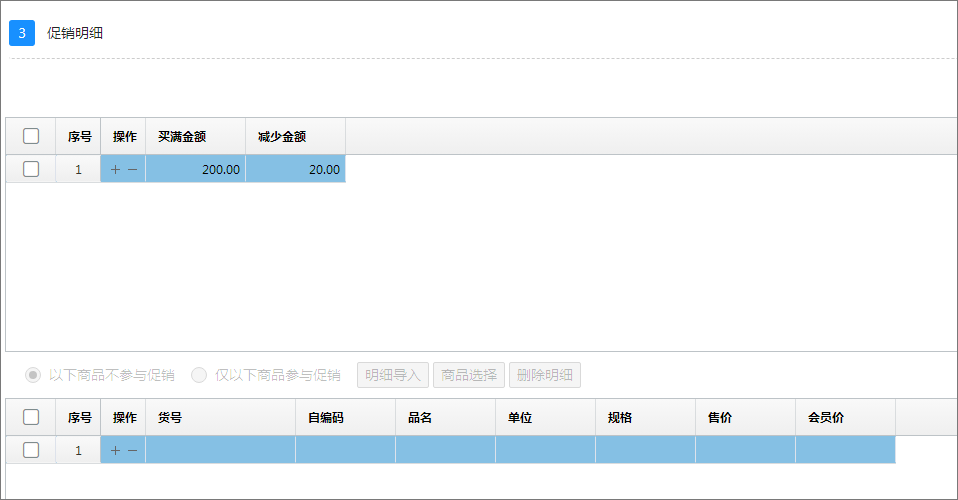Check row 1 checkbox in amount table
This screenshot has height=500, width=958.
point(31,169)
